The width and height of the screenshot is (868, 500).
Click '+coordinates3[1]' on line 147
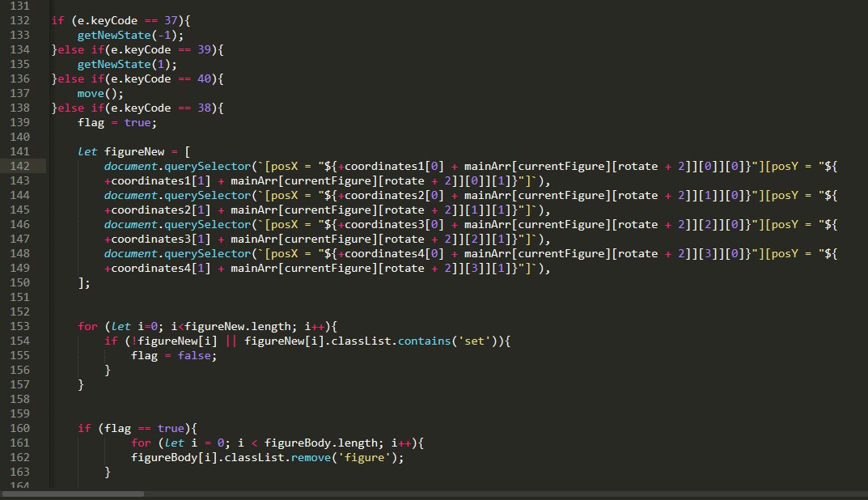point(157,239)
